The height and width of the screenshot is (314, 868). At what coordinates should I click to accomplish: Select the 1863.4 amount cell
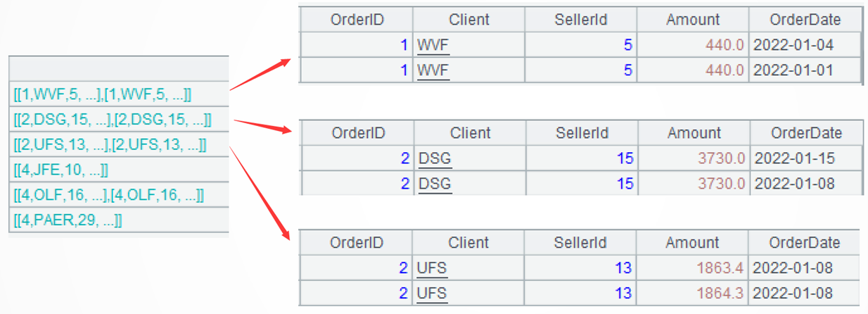pos(721,268)
